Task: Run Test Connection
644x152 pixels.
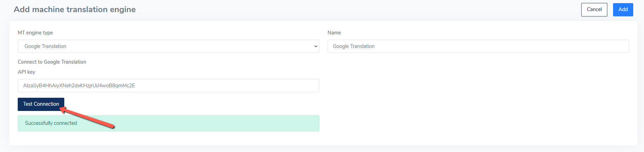Action: click(41, 104)
